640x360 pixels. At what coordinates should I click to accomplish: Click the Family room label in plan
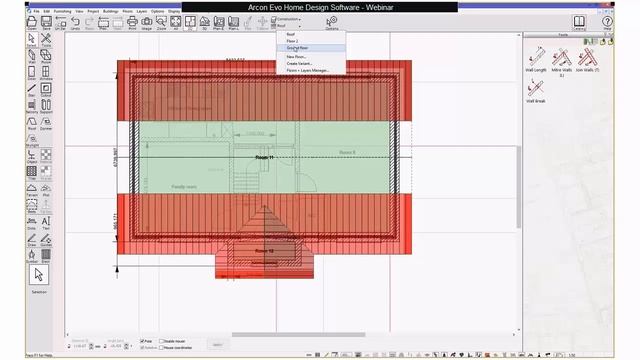click(x=184, y=187)
